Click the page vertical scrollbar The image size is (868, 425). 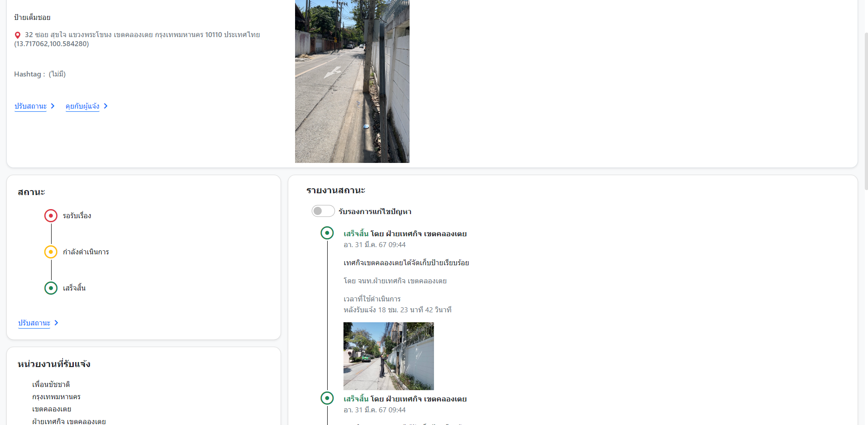click(x=865, y=109)
